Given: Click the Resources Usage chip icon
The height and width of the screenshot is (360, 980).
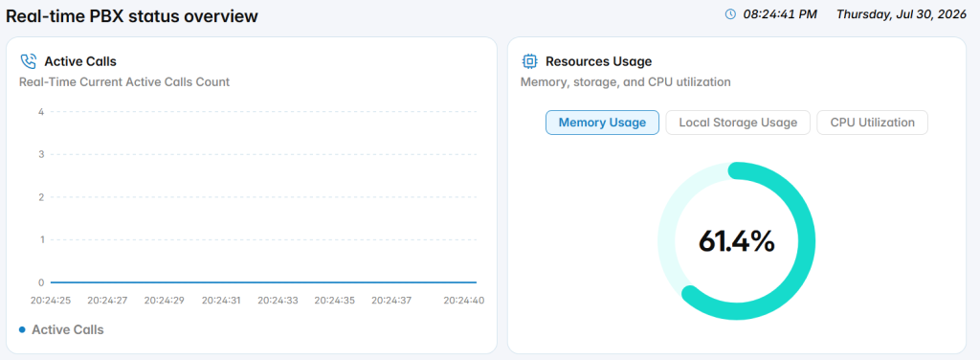Looking at the screenshot, I should click(529, 61).
